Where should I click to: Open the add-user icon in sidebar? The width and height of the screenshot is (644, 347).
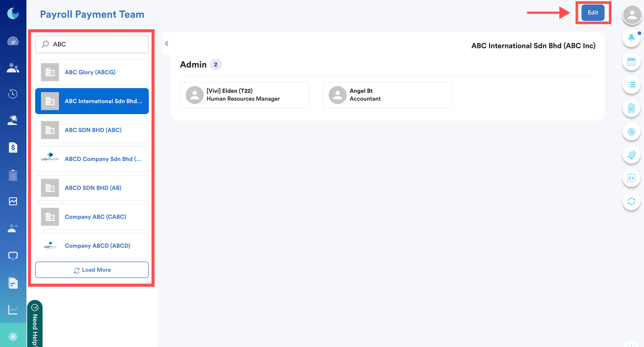(x=13, y=228)
